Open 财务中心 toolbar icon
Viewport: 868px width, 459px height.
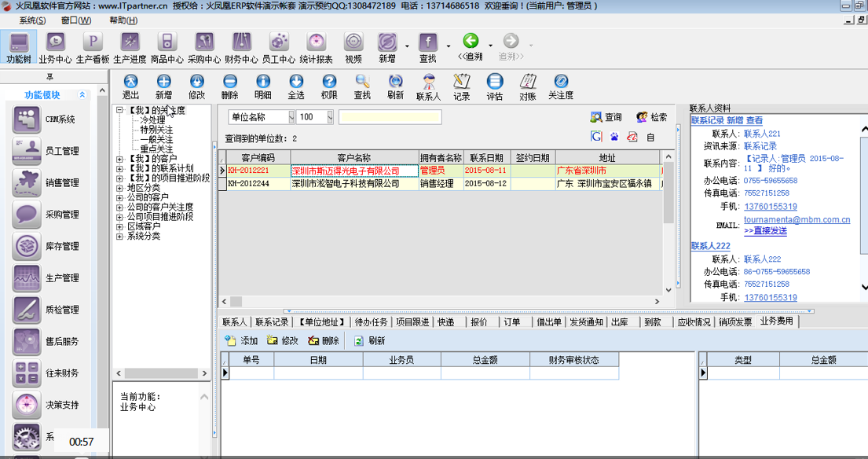(x=241, y=48)
